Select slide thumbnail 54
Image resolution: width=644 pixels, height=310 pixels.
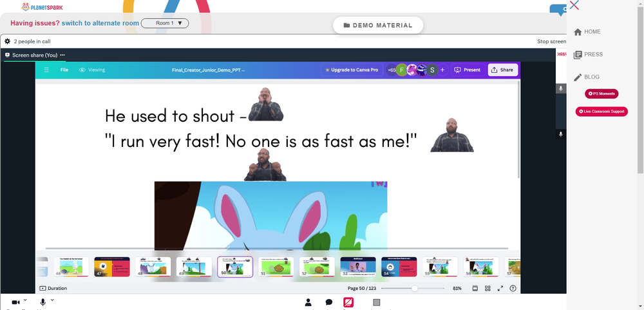pos(399,267)
